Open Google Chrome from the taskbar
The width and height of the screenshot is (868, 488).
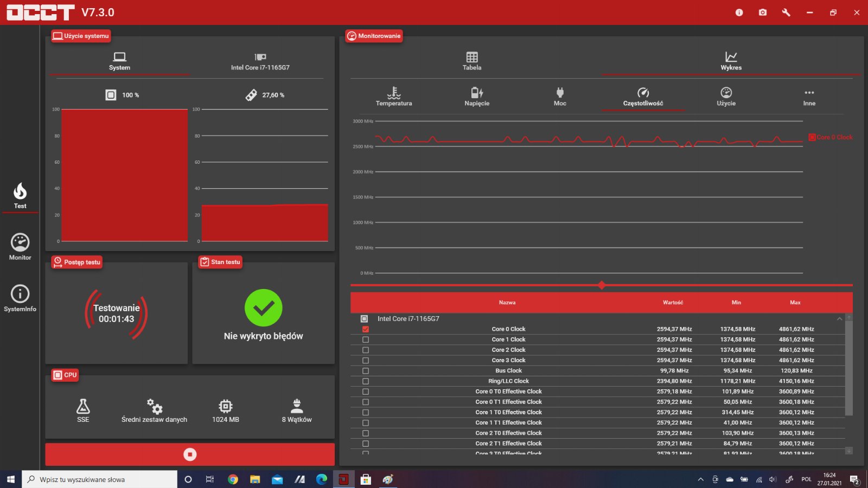click(x=233, y=479)
